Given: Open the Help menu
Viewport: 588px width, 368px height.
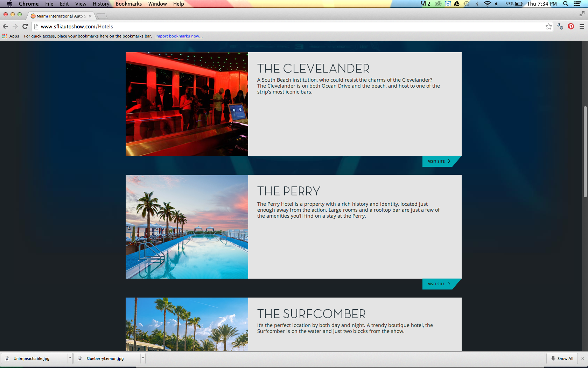Looking at the screenshot, I should [178, 4].
